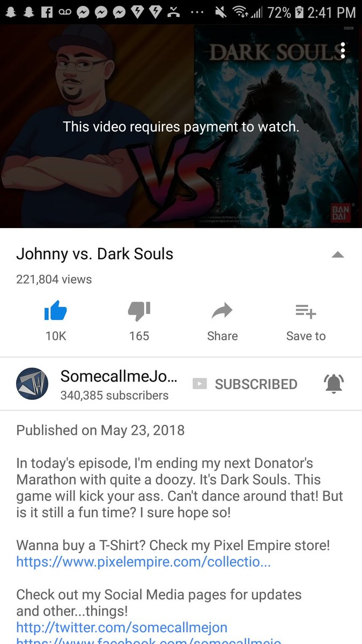Tap the Johnny vs. Dark Souls title
Viewport: 362px width, 644px height.
point(95,254)
